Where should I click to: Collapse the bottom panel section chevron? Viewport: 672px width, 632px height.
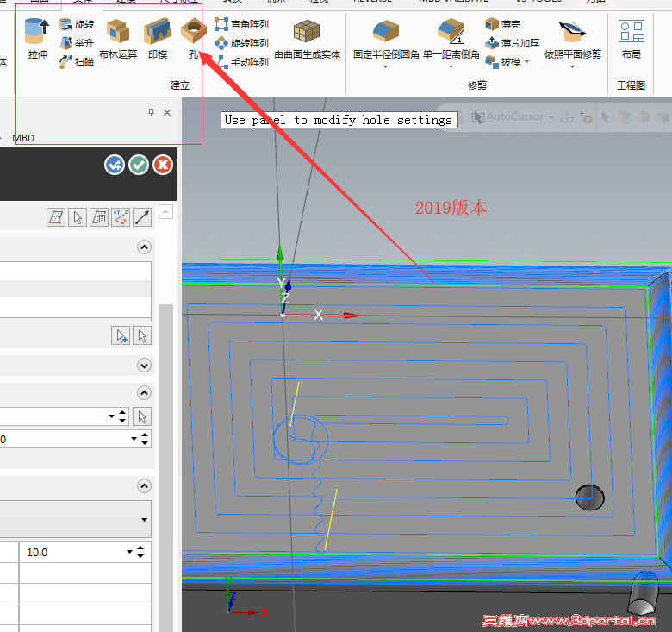(144, 485)
